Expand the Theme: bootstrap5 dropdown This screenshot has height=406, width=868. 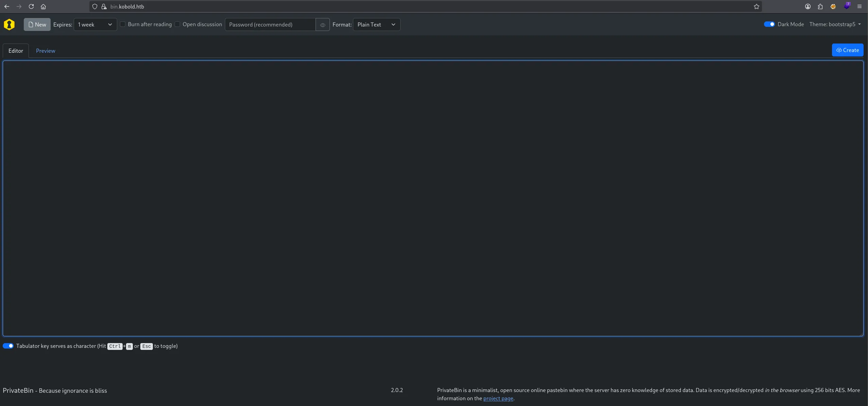(835, 24)
